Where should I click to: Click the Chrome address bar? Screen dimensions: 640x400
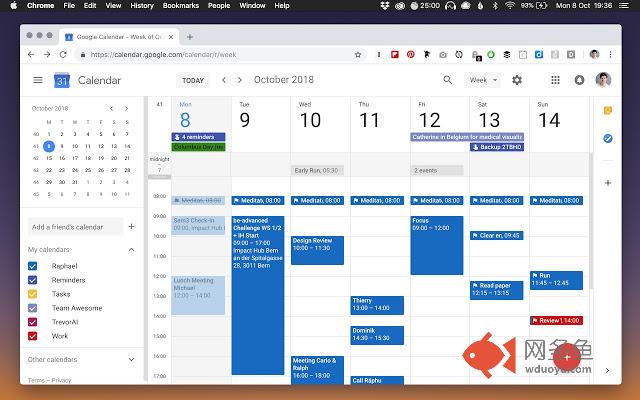220,55
